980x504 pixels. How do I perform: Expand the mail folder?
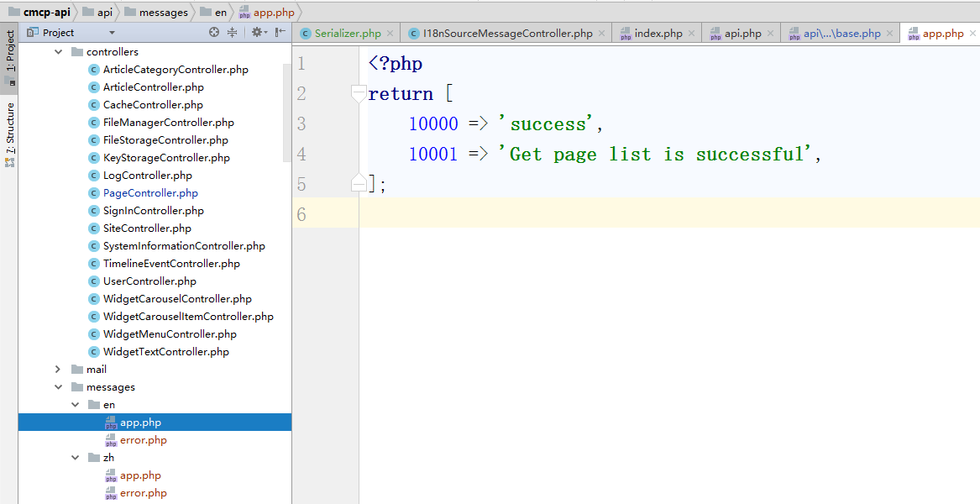58,370
